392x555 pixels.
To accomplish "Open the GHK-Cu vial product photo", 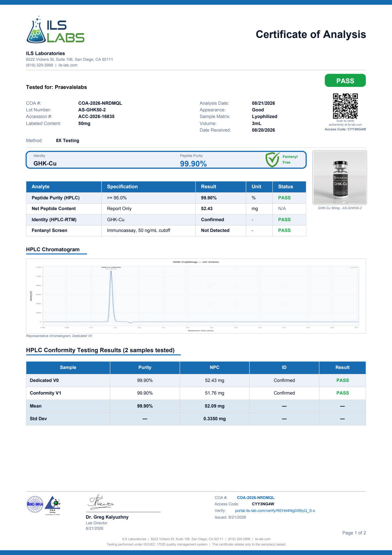I will pyautogui.click(x=340, y=178).
